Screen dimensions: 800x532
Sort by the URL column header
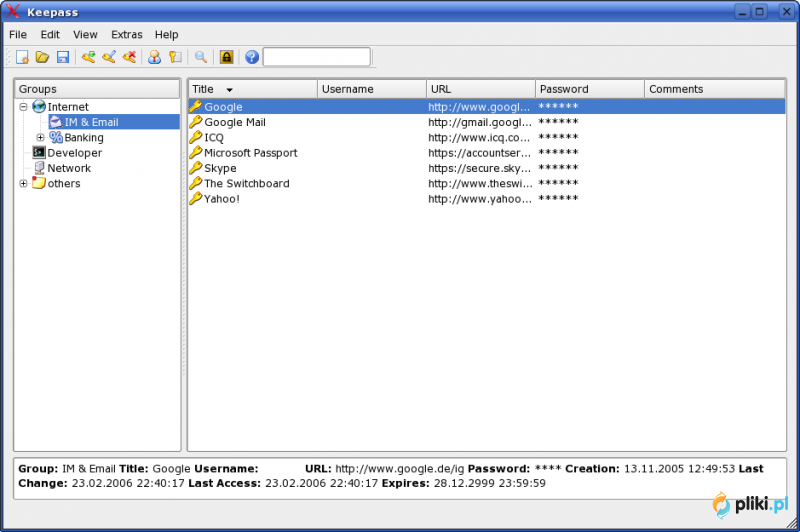pos(481,89)
